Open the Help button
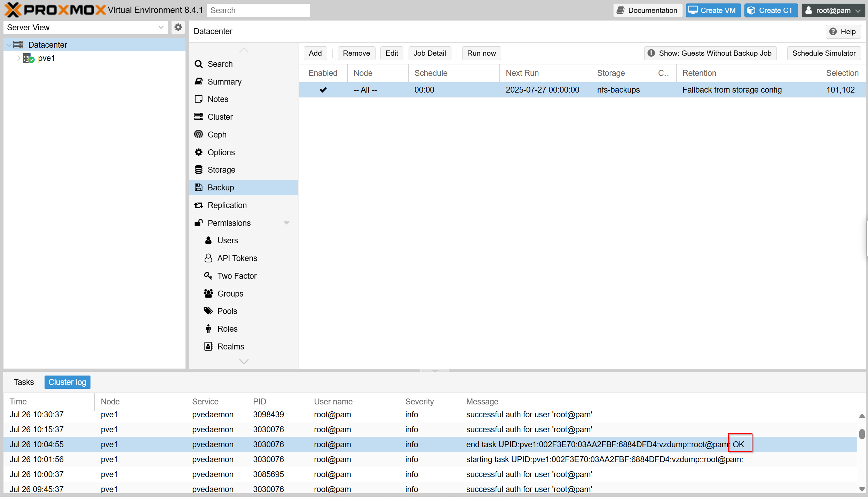The image size is (868, 497). (843, 32)
